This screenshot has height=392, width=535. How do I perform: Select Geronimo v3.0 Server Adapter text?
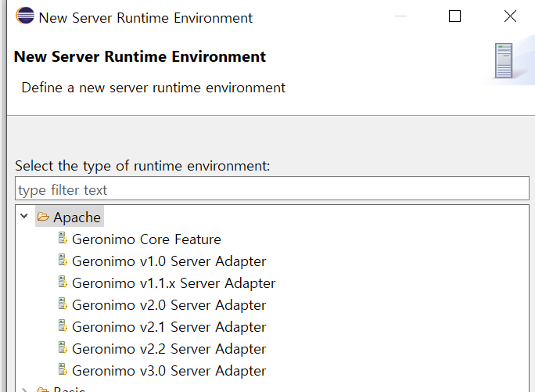coord(169,371)
